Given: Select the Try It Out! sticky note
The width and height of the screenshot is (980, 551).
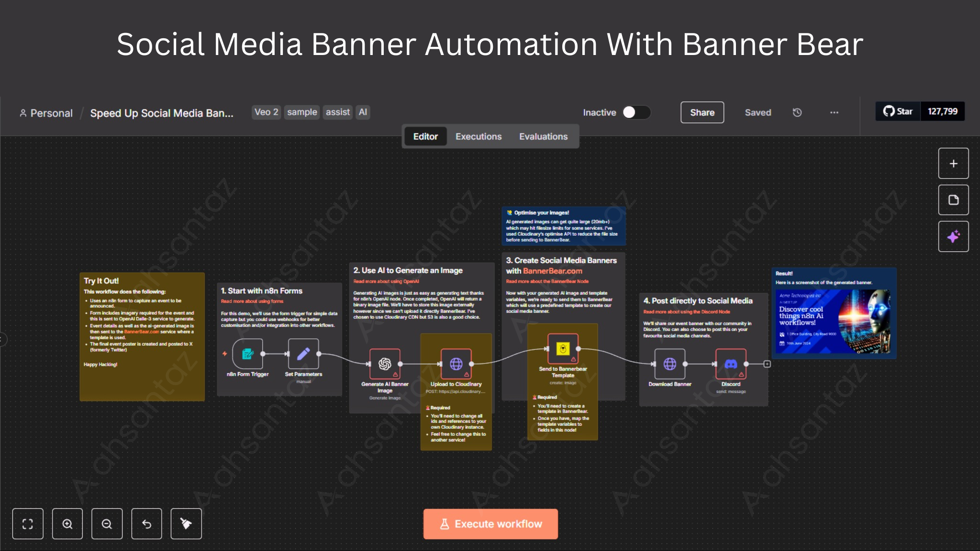Looking at the screenshot, I should pyautogui.click(x=142, y=337).
